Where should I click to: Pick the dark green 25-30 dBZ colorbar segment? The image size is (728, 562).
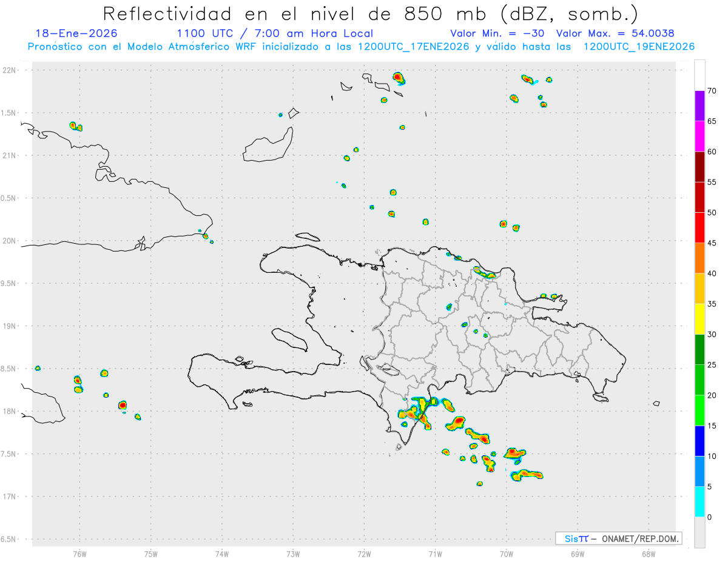pyautogui.click(x=699, y=350)
